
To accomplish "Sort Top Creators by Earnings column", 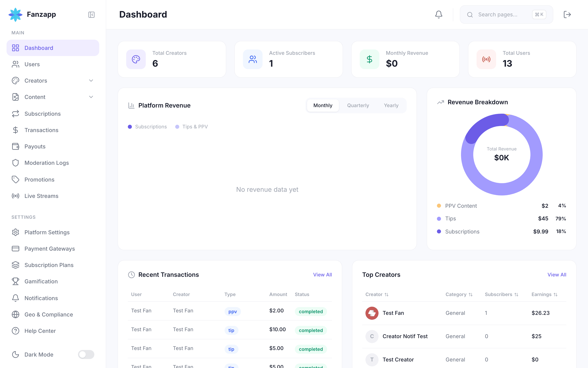I will point(545,294).
